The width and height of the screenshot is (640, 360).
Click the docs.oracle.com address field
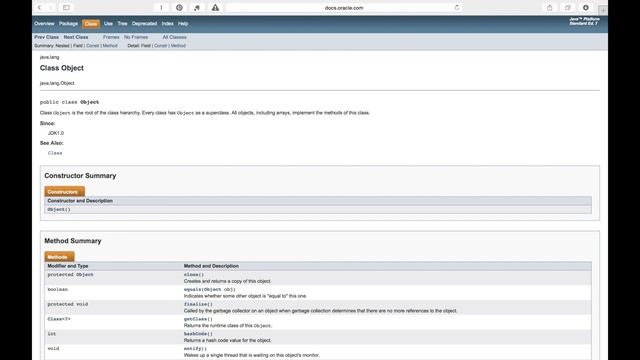(344, 7)
